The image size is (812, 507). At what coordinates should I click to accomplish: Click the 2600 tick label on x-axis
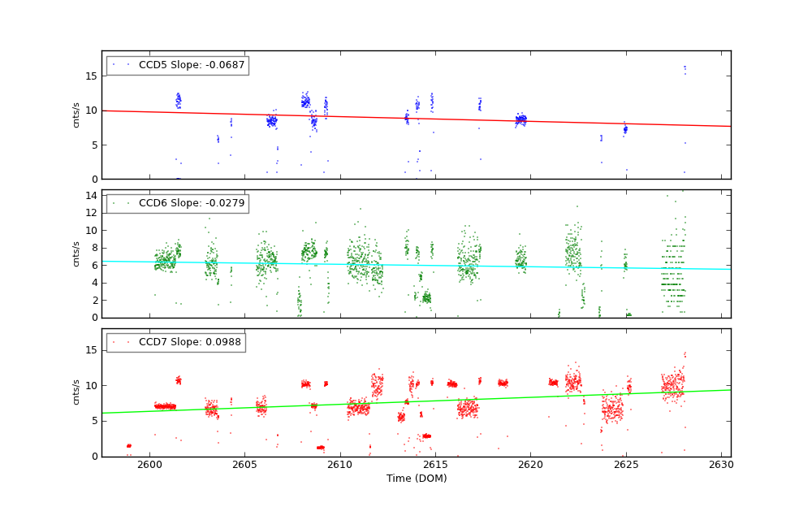[149, 465]
